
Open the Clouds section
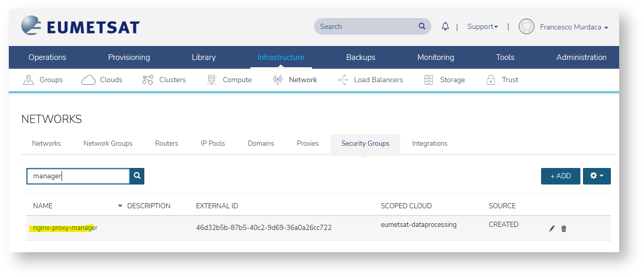coord(102,80)
